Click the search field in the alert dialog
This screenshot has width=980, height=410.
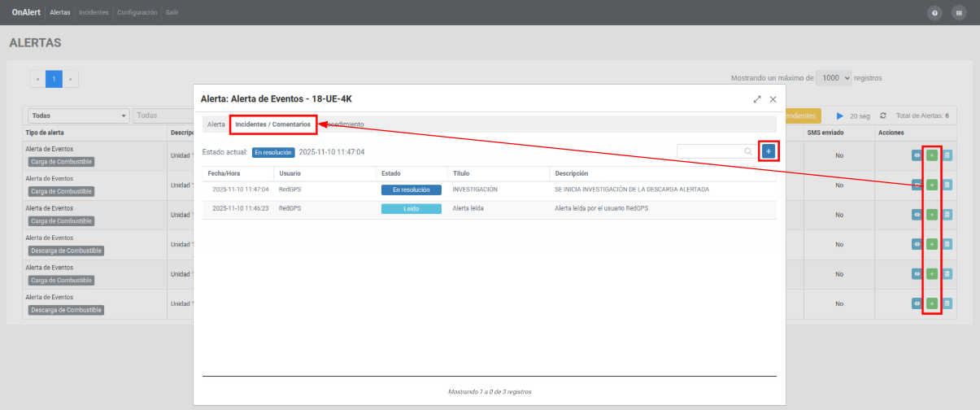(x=716, y=151)
